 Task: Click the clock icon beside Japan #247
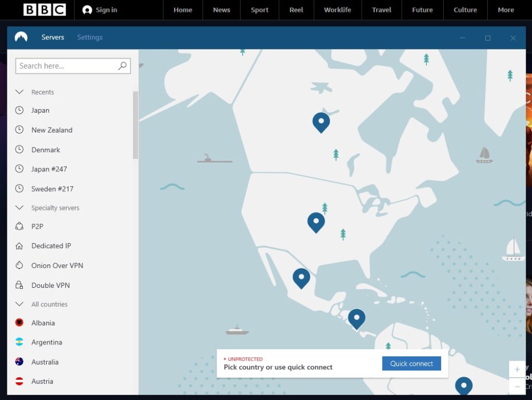pos(19,169)
